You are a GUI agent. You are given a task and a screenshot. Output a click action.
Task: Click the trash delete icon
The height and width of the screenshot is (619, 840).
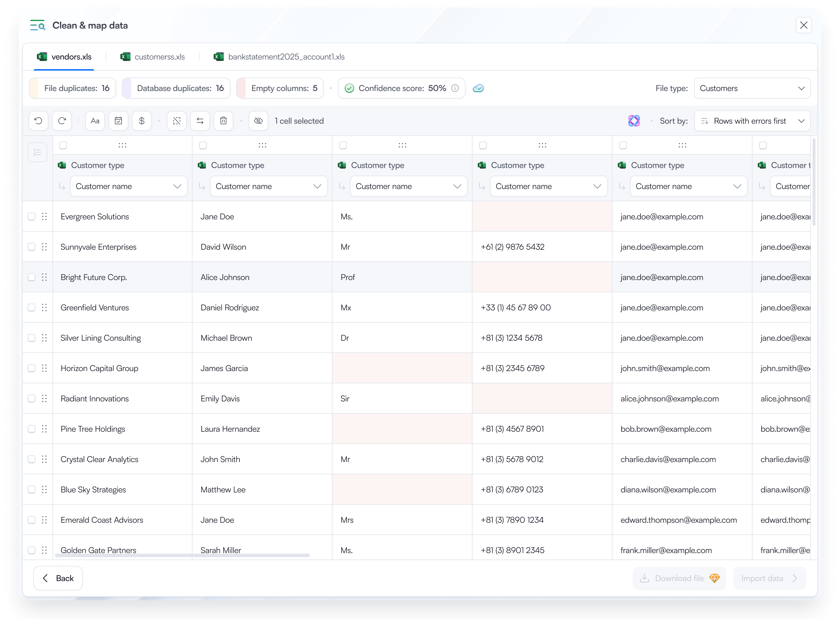[223, 121]
